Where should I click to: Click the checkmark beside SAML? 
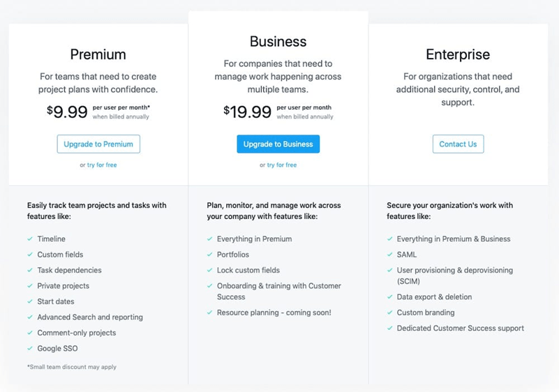pyautogui.click(x=389, y=255)
